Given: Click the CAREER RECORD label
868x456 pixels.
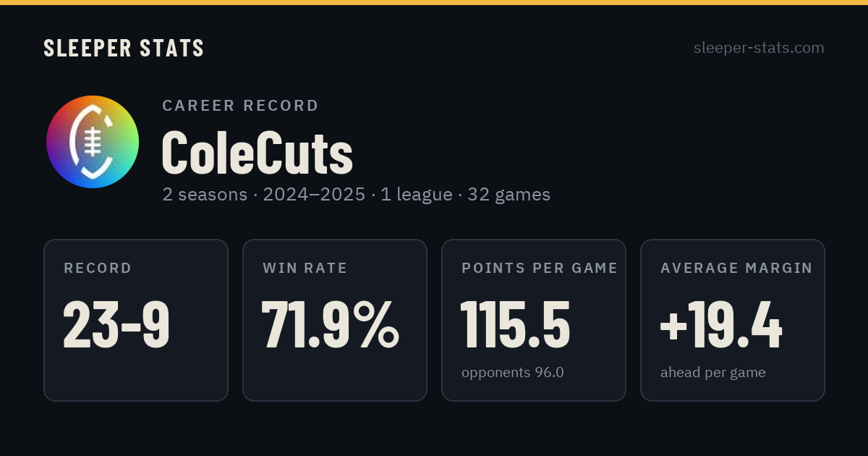Looking at the screenshot, I should (x=240, y=106).
